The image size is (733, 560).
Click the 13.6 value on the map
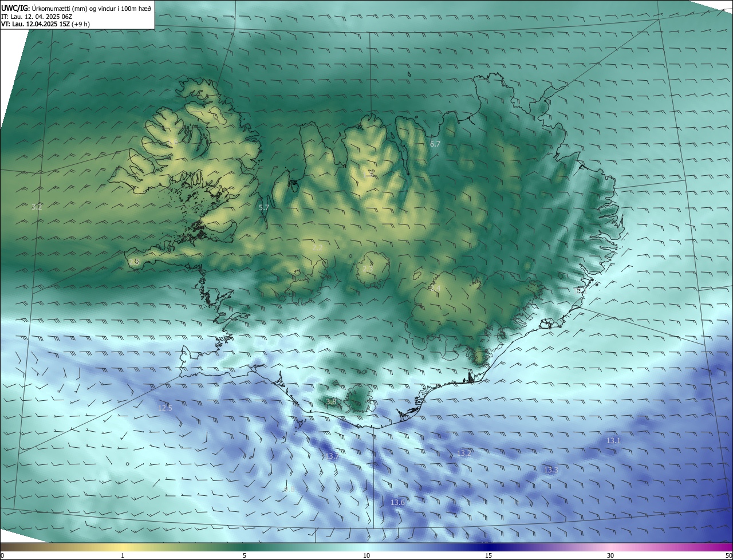[397, 502]
